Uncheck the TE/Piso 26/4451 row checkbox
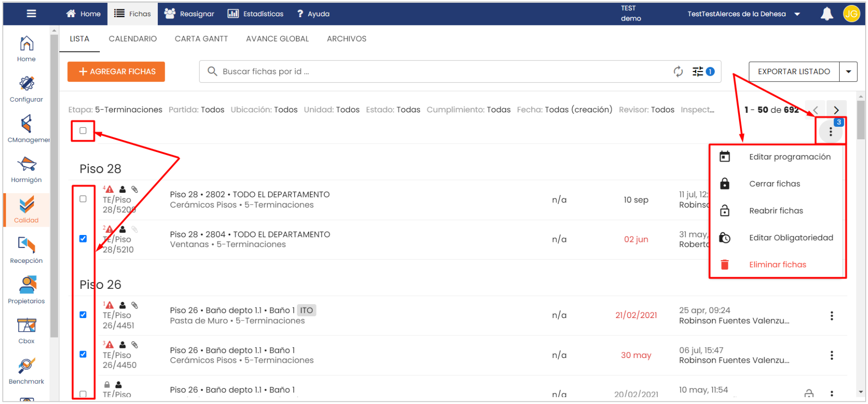The image size is (868, 404). pyautogui.click(x=83, y=315)
